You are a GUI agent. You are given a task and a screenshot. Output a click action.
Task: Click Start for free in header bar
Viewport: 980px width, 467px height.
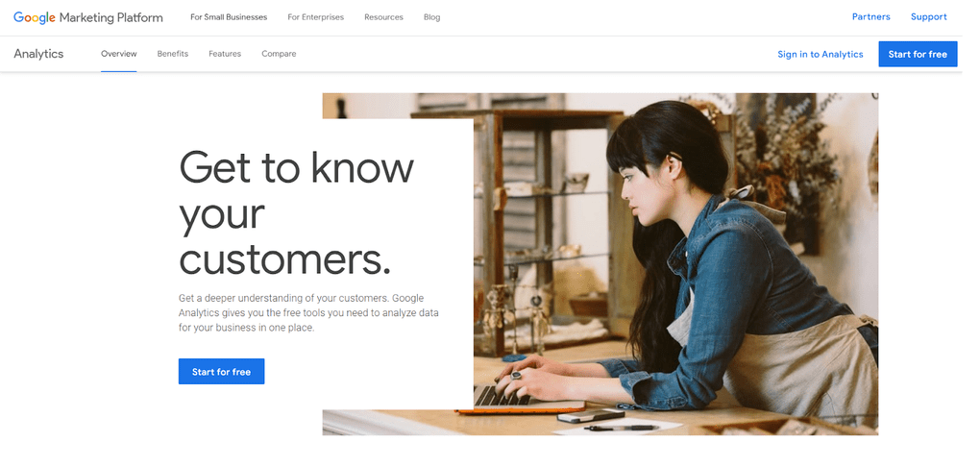point(918,55)
